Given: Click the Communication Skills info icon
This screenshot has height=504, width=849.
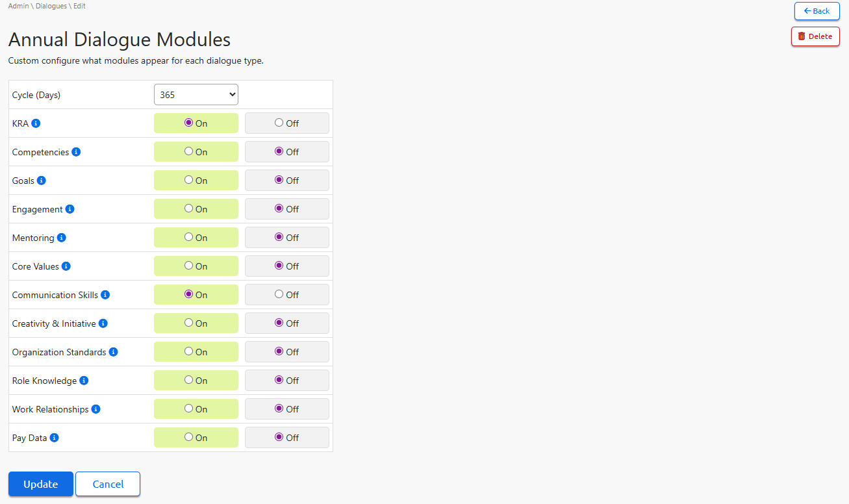Looking at the screenshot, I should coord(105,295).
